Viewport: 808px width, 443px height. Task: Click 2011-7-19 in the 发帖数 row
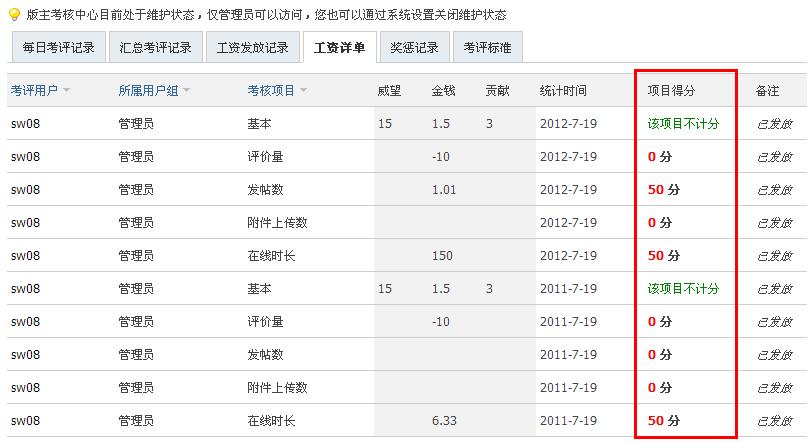tap(568, 354)
